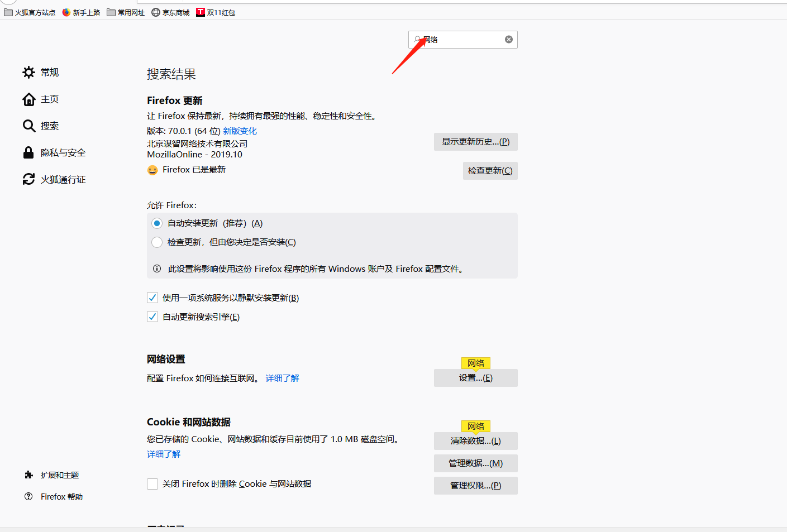Select the 常规 sidebar category label
This screenshot has width=787, height=532.
tap(50, 73)
